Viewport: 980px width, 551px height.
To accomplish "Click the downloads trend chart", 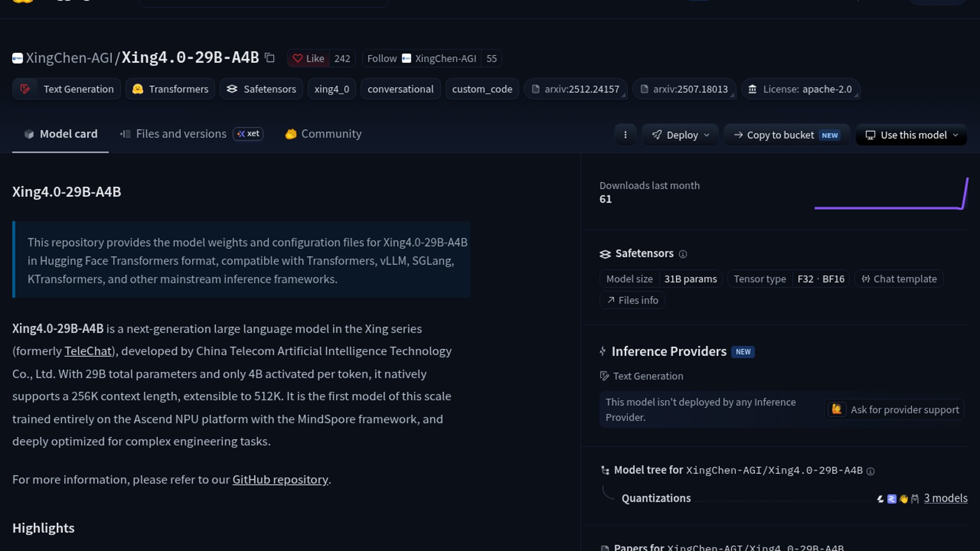I will click(891, 193).
